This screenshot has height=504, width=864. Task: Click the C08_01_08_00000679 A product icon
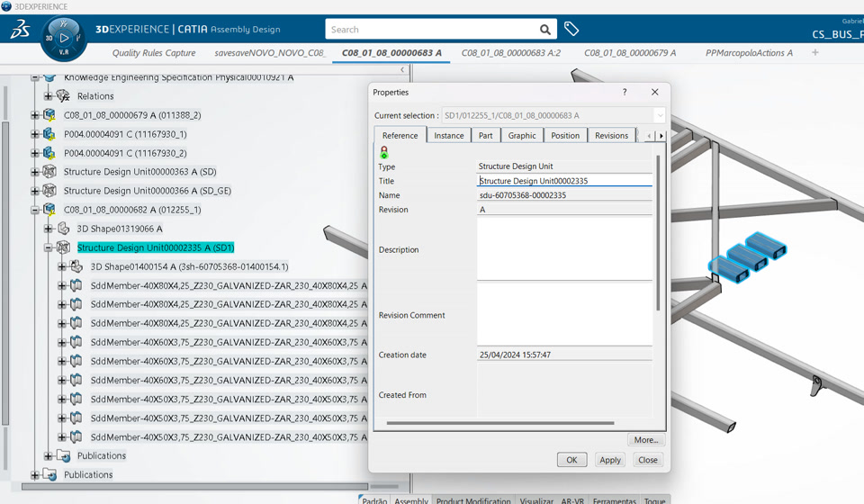point(49,115)
